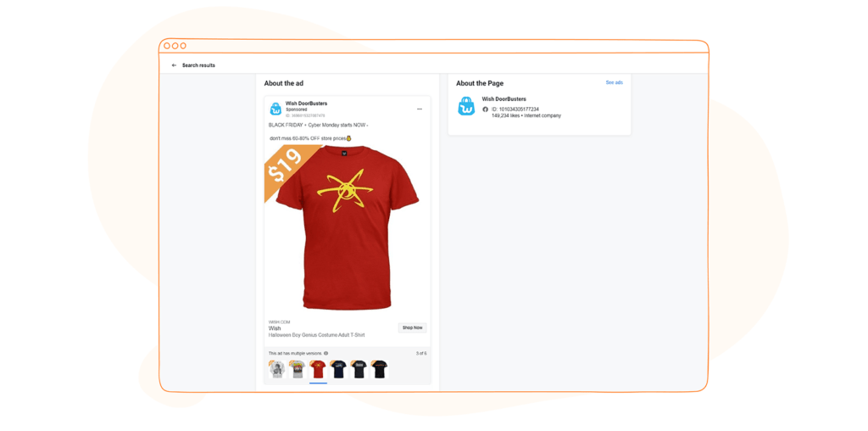
Task: Click Halloween Boy Genius Costume product title
Action: tap(317, 335)
